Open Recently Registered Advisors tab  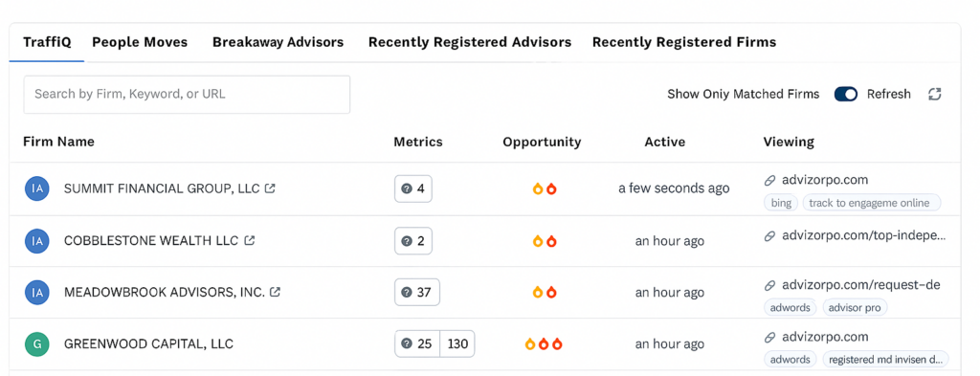(x=470, y=42)
